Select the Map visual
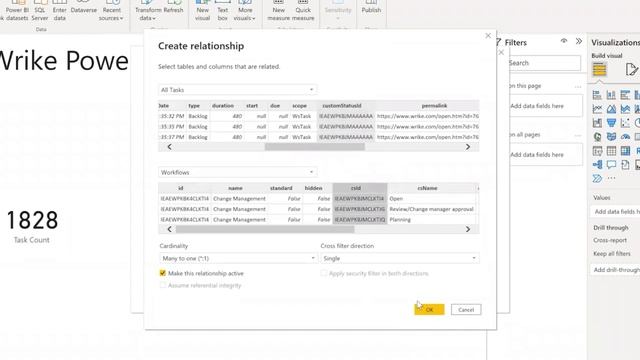 (x=597, y=137)
